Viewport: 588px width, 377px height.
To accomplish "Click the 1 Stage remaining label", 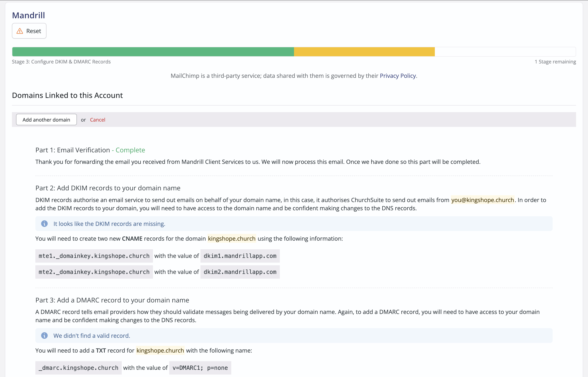I will [x=555, y=62].
